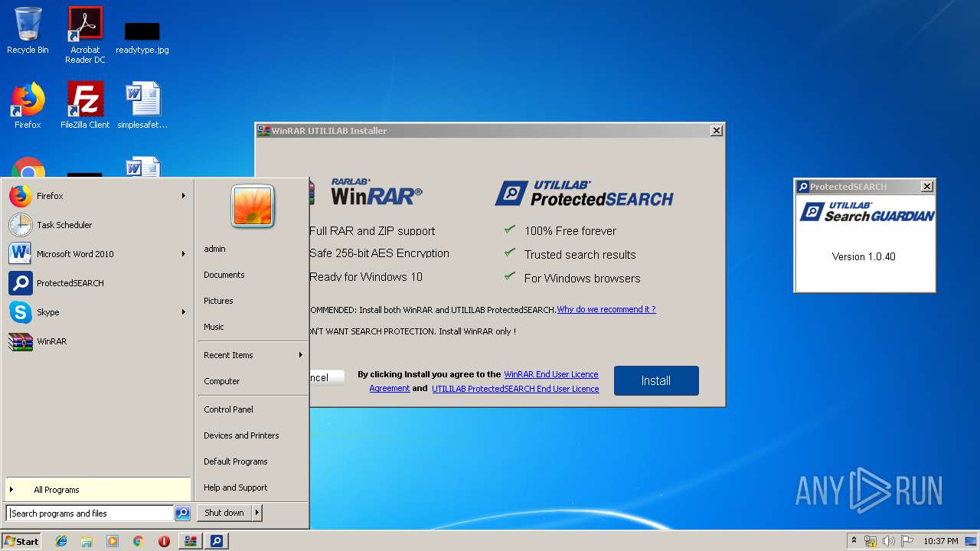The image size is (980, 551).
Task: Click the user account flower picture
Action: [x=253, y=206]
